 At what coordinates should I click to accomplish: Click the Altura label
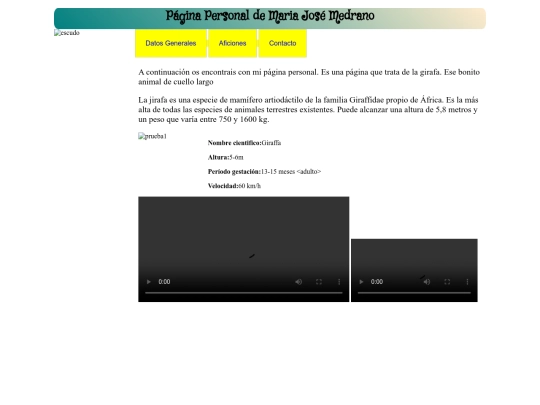coord(218,157)
